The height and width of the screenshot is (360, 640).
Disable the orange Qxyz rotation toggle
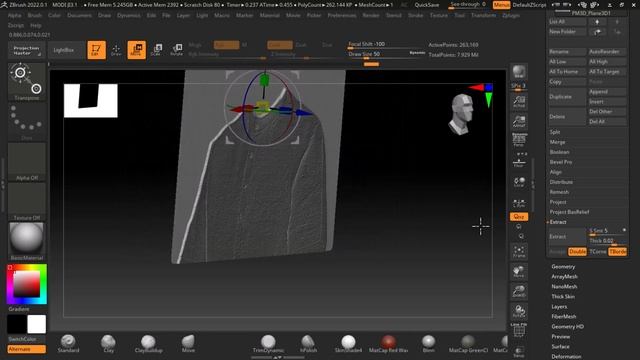[x=519, y=217]
